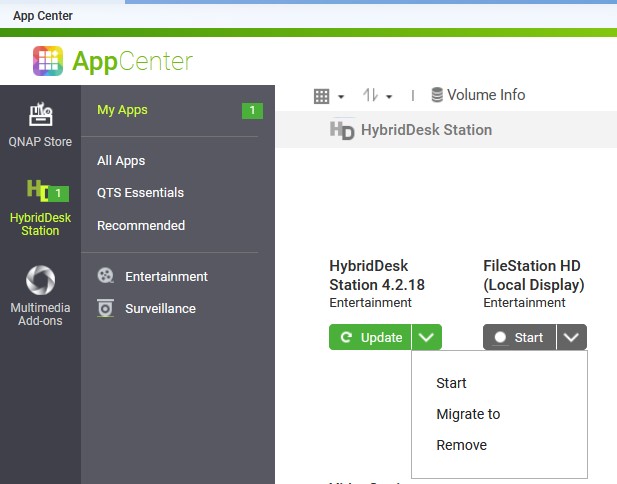Viewport: 617px width, 484px height.
Task: Open the Entertainment category
Action: click(166, 277)
